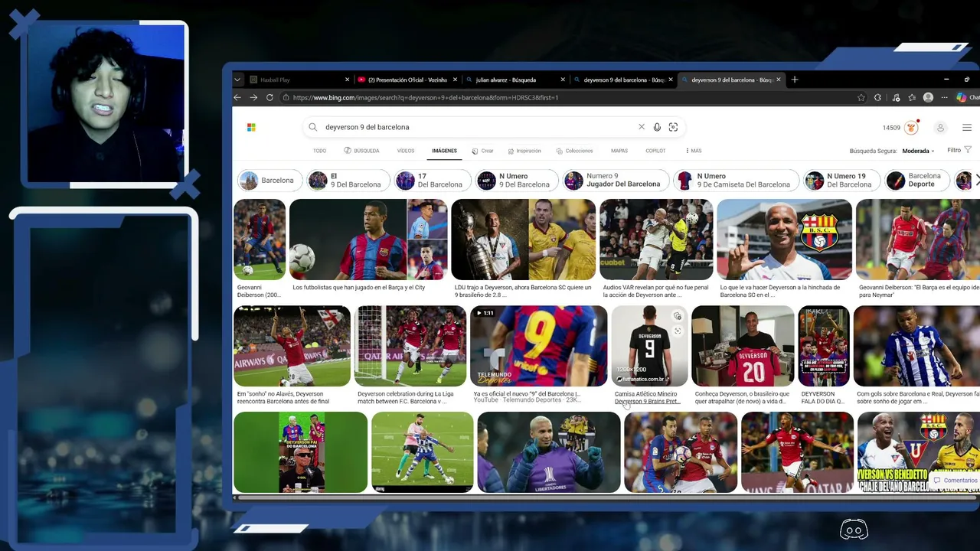Open the Comentarios feedback button

(x=955, y=481)
